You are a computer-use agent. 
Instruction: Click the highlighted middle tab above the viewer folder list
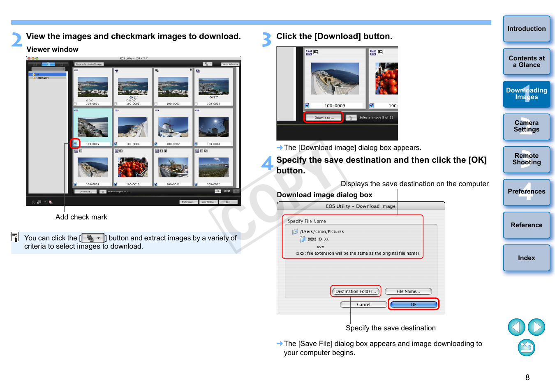pos(48,64)
